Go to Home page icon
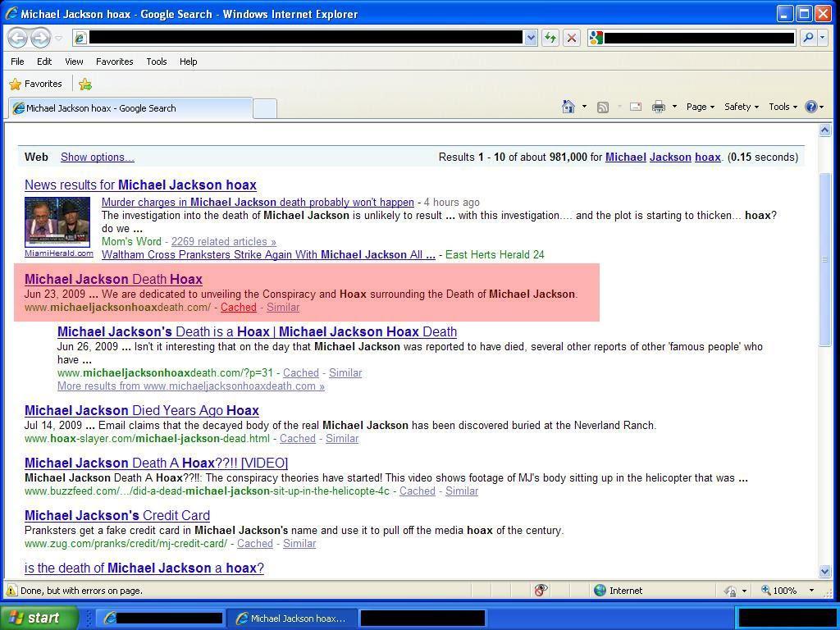This screenshot has height=630, width=840. (568, 107)
